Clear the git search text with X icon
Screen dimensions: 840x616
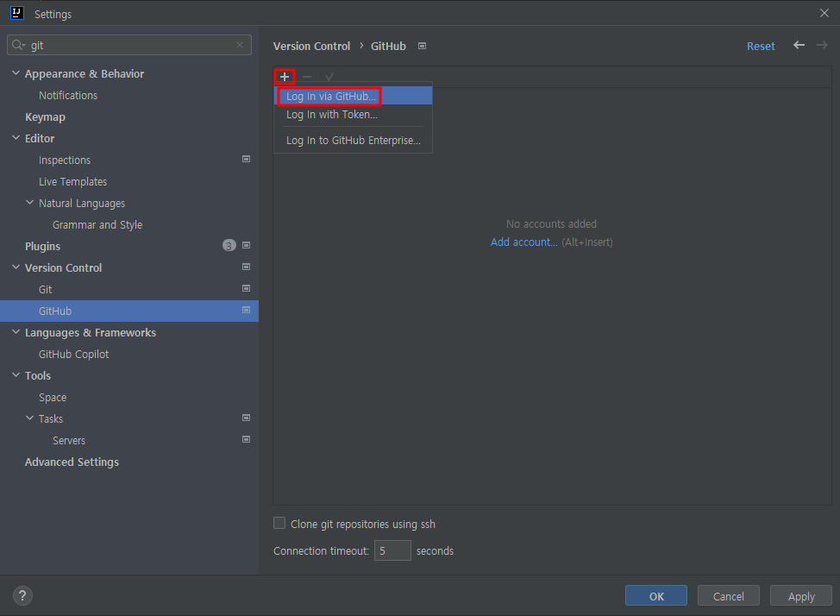(240, 45)
